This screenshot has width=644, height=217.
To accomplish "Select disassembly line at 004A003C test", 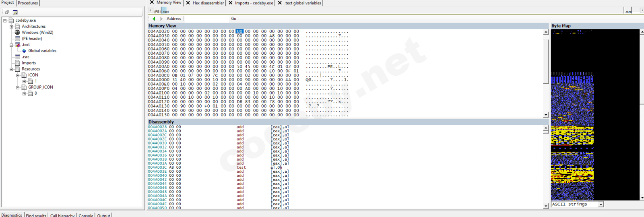I will (218, 167).
